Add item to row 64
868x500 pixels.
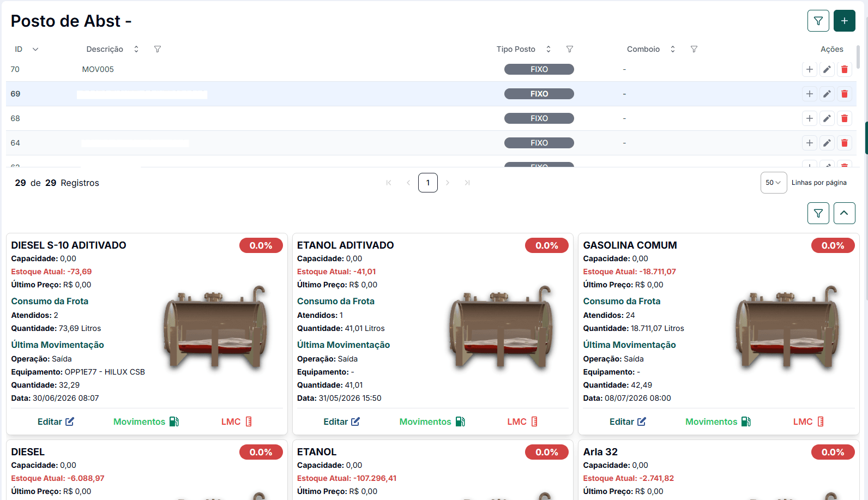809,143
